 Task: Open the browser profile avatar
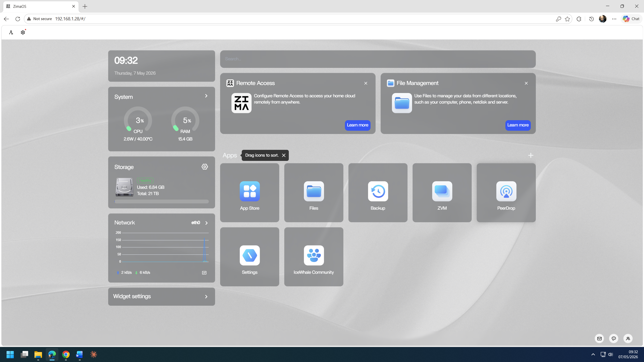pyautogui.click(x=603, y=19)
